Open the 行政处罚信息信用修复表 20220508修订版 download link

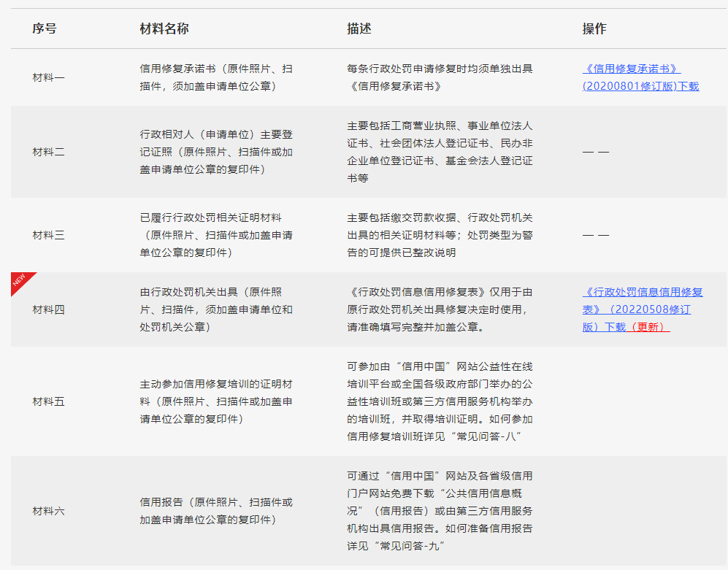(x=643, y=309)
